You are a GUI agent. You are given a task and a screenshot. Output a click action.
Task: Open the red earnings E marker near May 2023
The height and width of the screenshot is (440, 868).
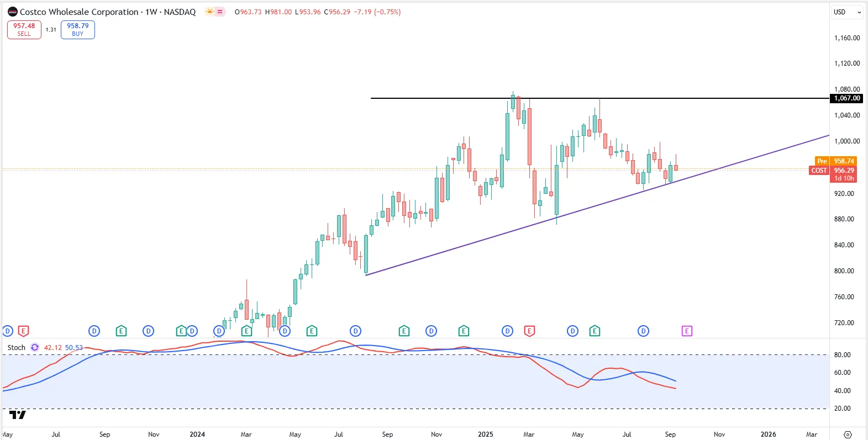(23, 331)
